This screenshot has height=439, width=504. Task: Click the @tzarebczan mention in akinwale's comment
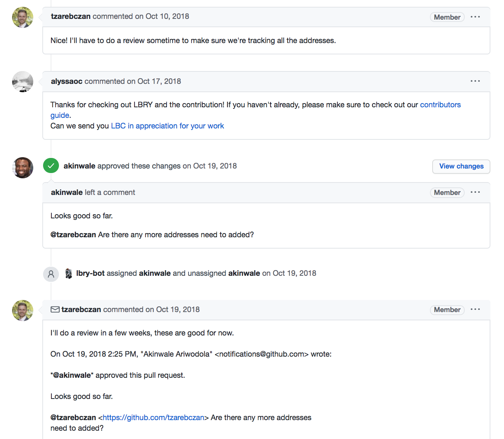[73, 235]
